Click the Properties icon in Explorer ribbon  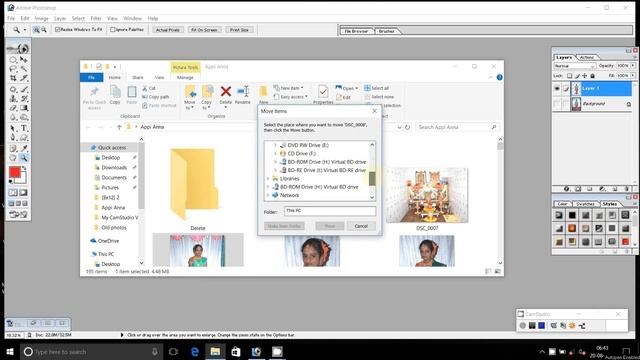pos(323,92)
